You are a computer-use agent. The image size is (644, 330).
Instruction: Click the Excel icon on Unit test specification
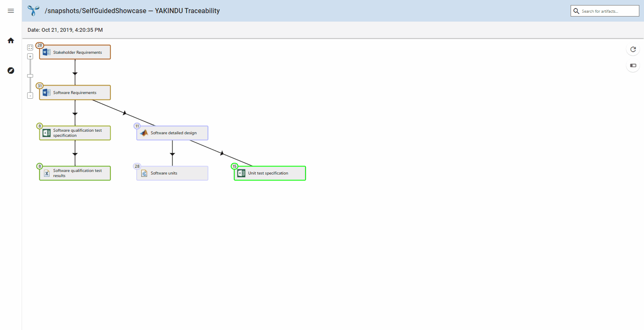coord(241,173)
